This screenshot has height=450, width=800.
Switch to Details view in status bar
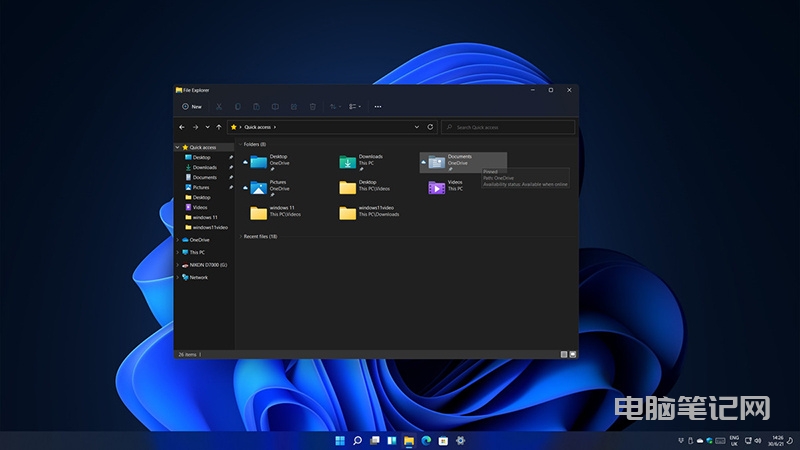click(x=564, y=355)
